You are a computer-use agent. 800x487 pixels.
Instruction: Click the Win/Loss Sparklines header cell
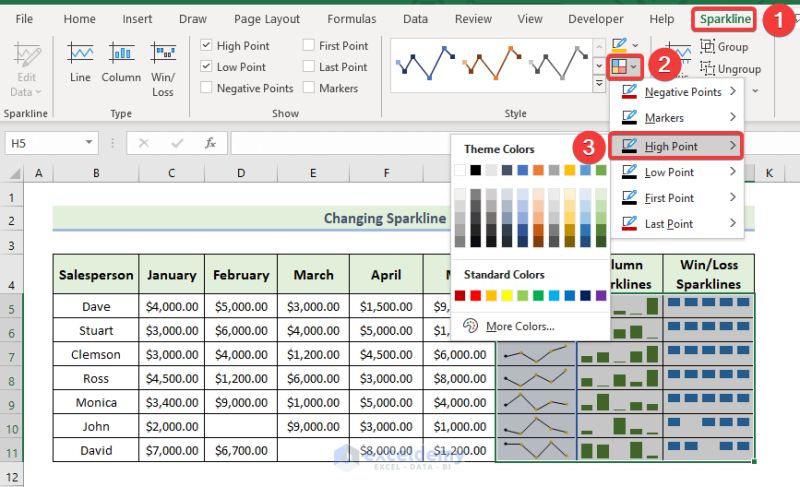708,274
